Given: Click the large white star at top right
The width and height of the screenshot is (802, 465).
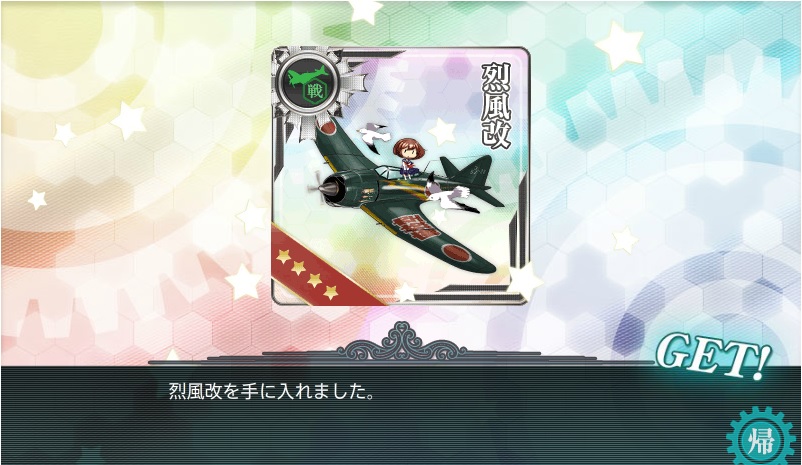Looking at the screenshot, I should (x=618, y=45).
